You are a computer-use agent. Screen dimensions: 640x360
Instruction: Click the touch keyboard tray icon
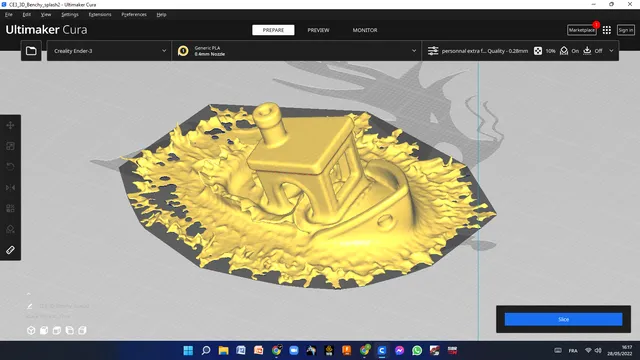[x=558, y=351]
